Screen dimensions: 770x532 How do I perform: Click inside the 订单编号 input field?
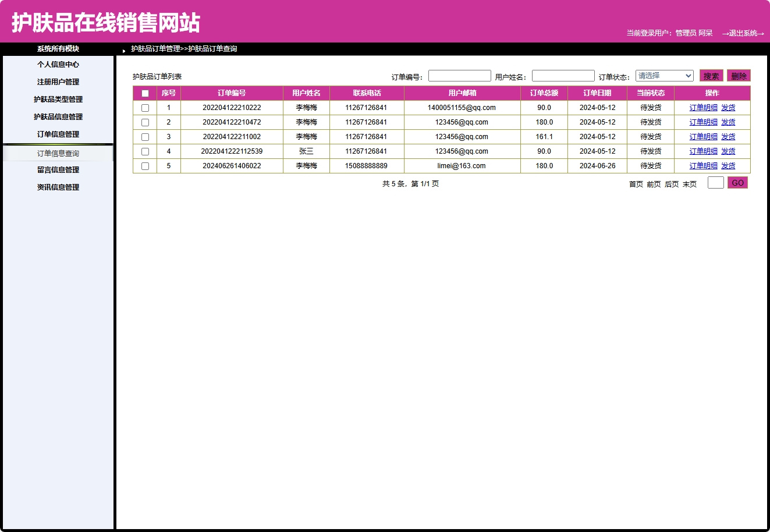point(459,75)
